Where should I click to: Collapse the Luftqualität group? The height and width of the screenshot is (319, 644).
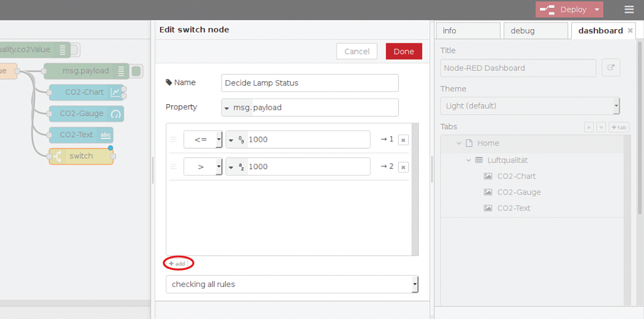click(468, 160)
